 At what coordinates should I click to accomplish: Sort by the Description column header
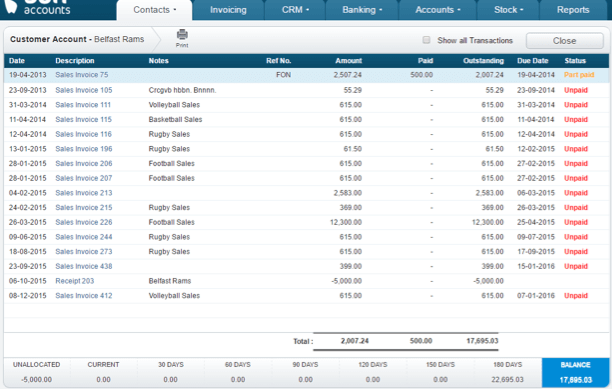[x=75, y=61]
